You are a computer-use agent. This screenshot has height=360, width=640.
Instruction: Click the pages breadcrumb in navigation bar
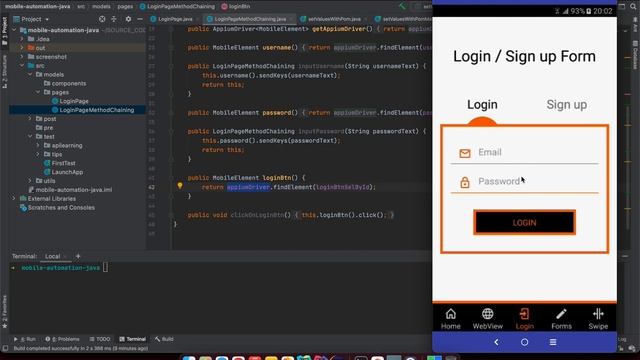click(x=125, y=6)
